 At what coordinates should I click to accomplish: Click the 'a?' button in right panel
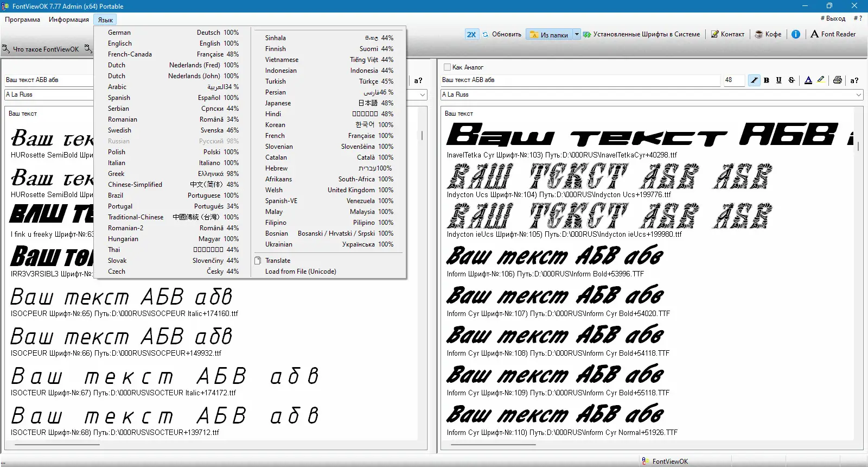854,80
